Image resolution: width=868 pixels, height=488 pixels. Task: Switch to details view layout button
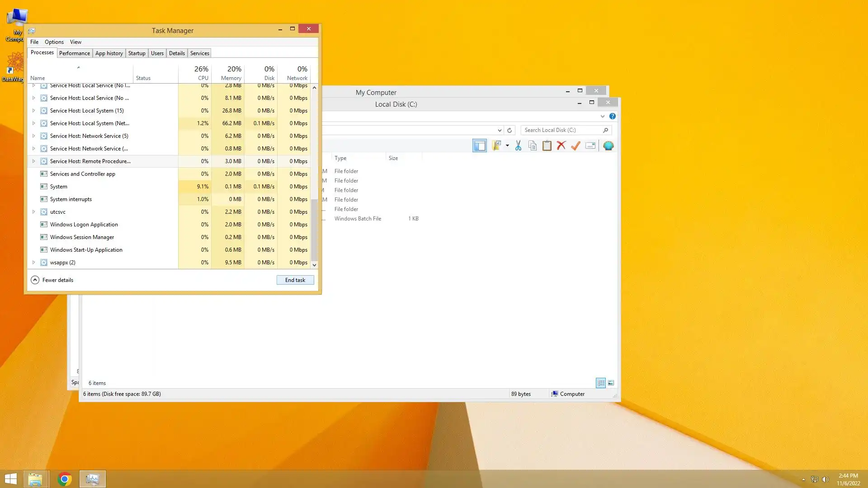point(601,383)
